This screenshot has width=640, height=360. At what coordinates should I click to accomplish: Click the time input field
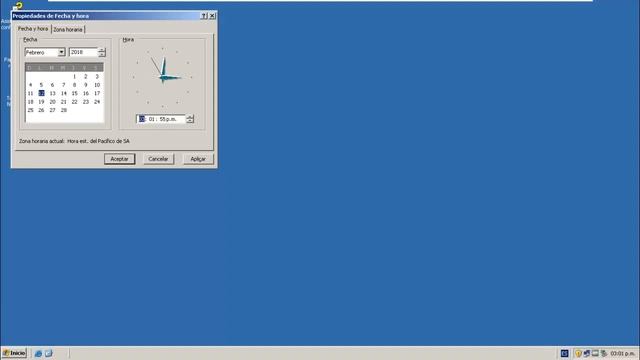pos(161,119)
